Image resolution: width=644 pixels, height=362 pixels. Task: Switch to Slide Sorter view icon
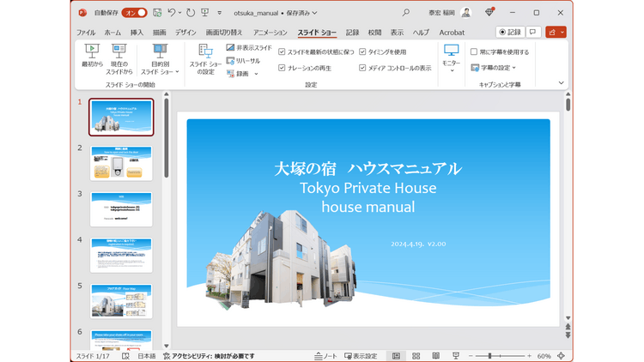click(x=416, y=356)
